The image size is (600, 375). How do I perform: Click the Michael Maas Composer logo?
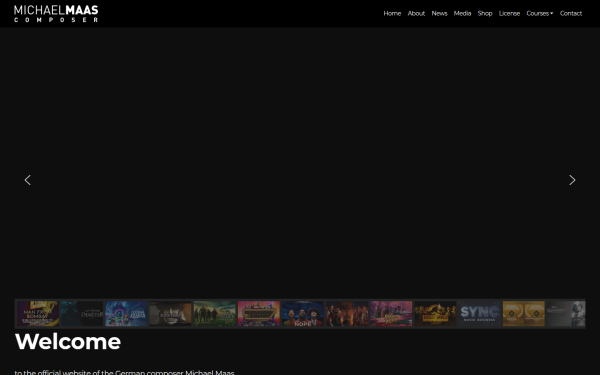tap(56, 14)
